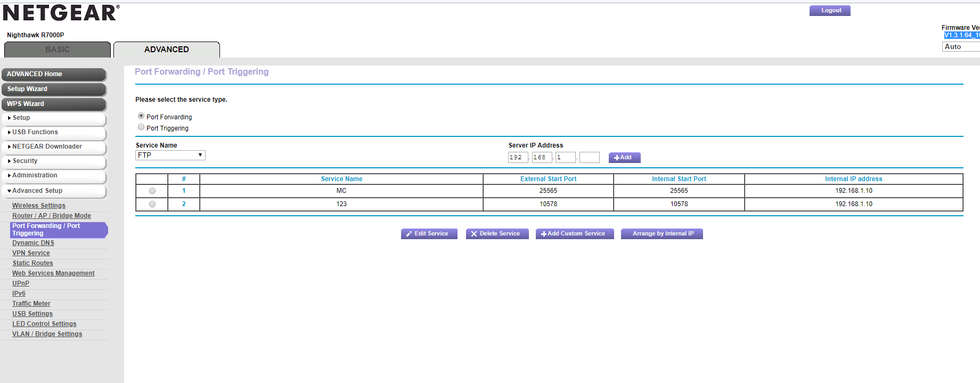980x383 pixels.
Task: Click third IP octet field with 1
Action: (566, 157)
